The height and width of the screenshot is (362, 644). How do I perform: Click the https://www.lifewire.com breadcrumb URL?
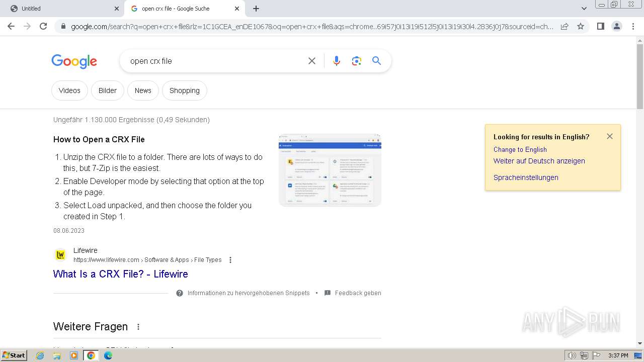pyautogui.click(x=106, y=260)
